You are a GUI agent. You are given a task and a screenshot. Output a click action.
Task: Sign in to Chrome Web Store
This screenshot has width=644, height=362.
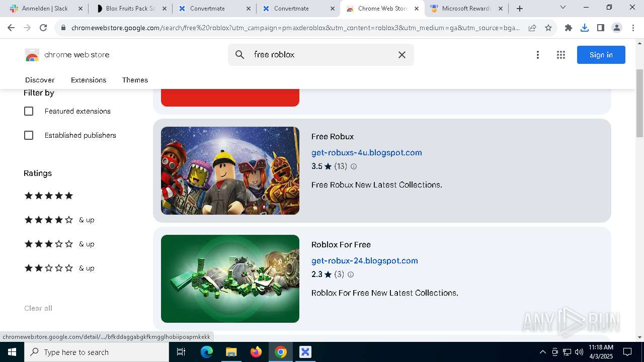pos(601,55)
